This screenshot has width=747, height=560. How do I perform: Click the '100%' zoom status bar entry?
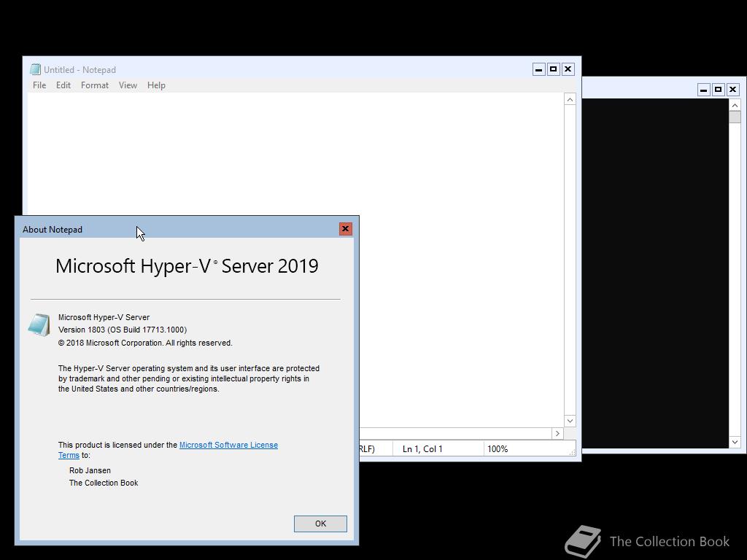click(498, 449)
